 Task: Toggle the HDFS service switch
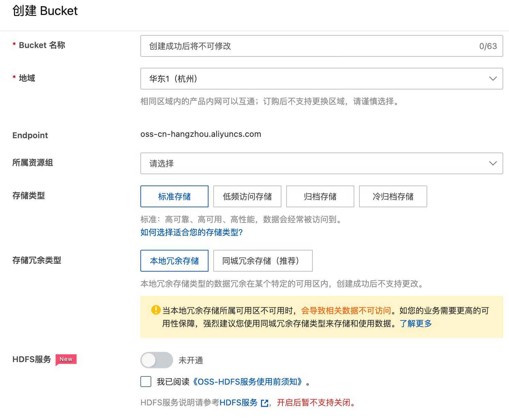[x=156, y=360]
